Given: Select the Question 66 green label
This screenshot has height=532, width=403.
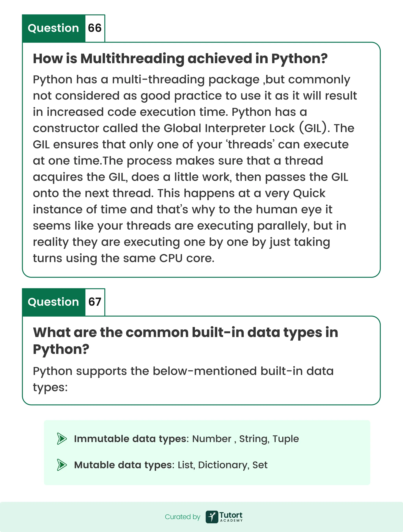Looking at the screenshot, I should pos(54,28).
